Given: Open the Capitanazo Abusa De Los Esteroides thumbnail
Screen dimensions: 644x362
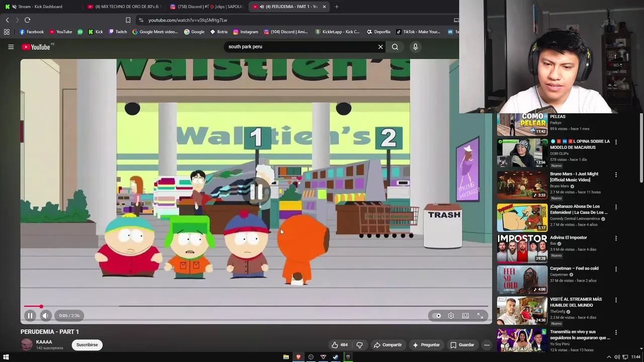Looking at the screenshot, I should point(522,217).
